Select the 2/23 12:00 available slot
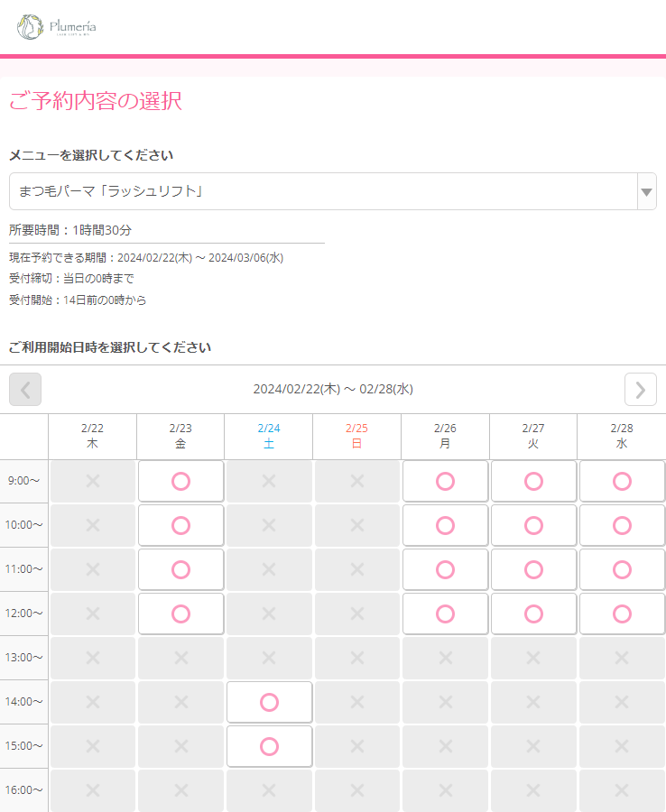 point(180,614)
